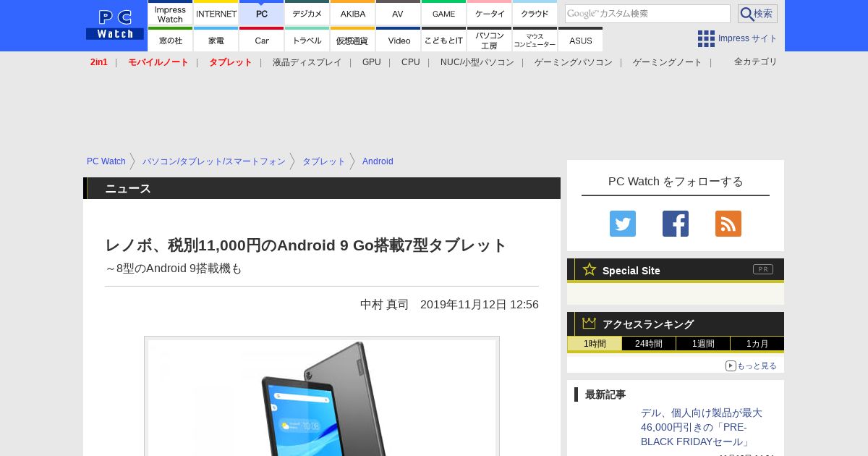Open the パソコン工房 nav tab
868x456 pixels.
pos(490,39)
